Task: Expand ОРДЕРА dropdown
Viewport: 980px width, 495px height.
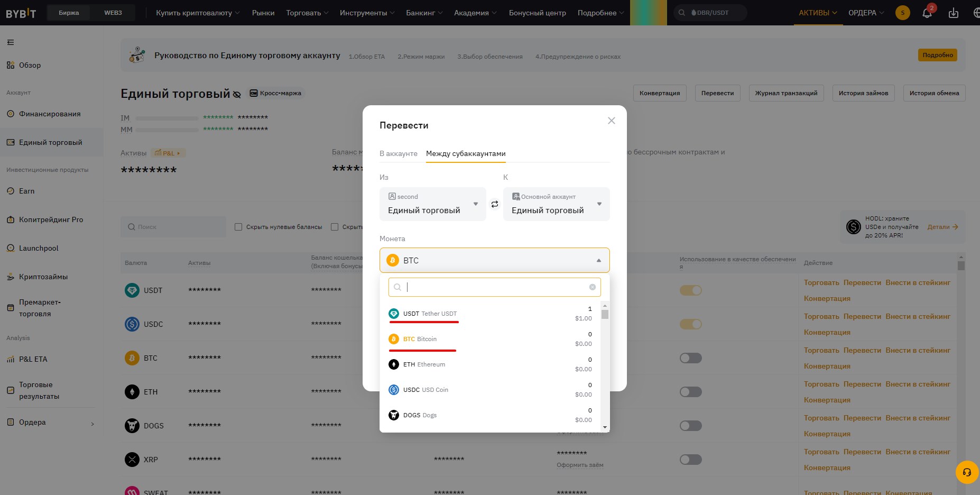Action: pos(866,13)
